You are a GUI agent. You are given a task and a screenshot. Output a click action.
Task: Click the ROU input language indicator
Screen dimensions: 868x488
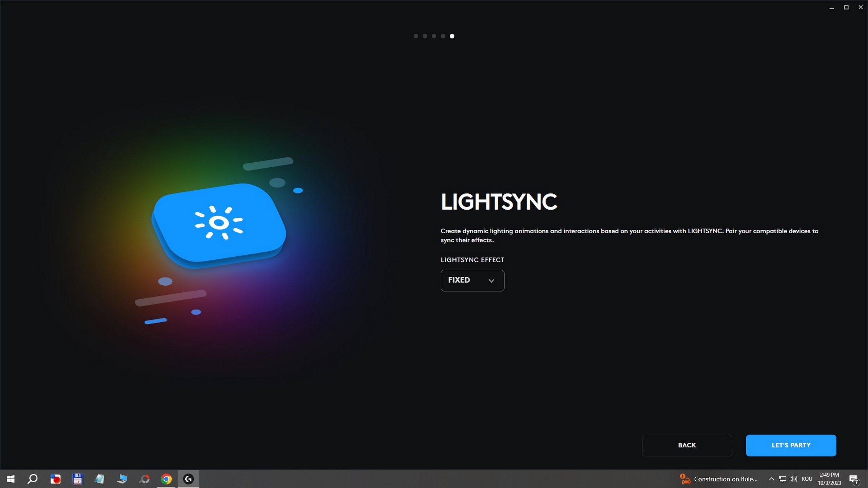tap(807, 479)
